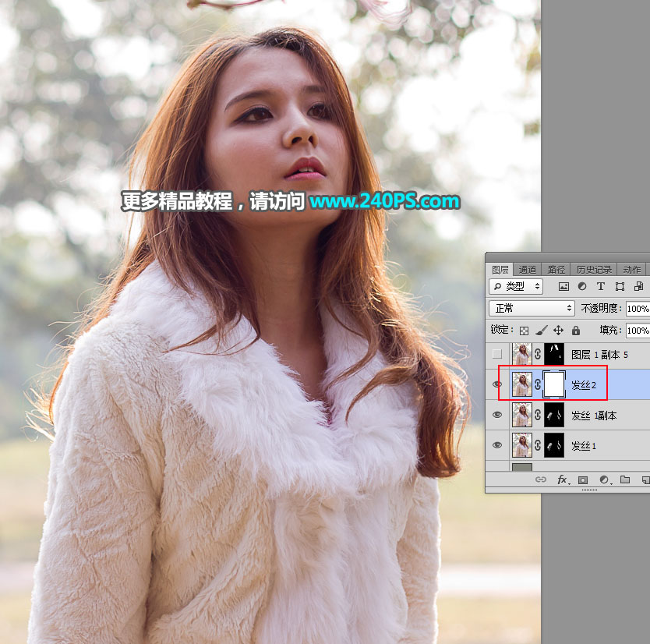Image resolution: width=650 pixels, height=644 pixels.
Task: Open the fx layer style menu
Action: (562, 480)
